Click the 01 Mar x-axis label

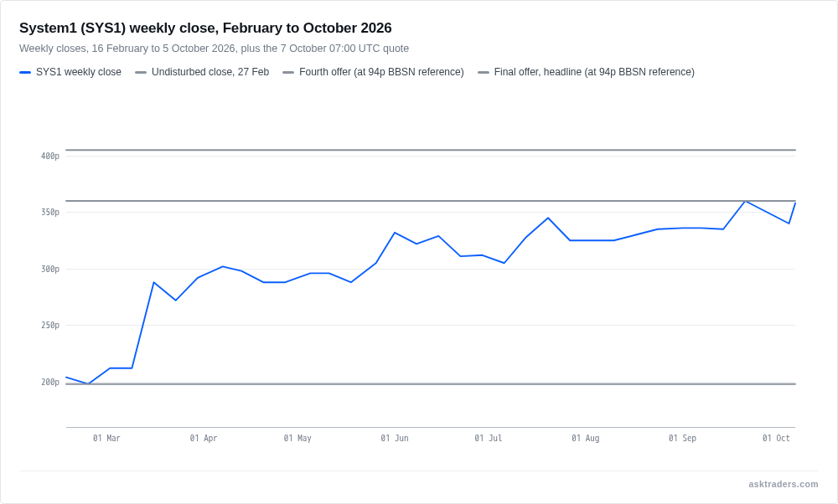pyautogui.click(x=106, y=439)
